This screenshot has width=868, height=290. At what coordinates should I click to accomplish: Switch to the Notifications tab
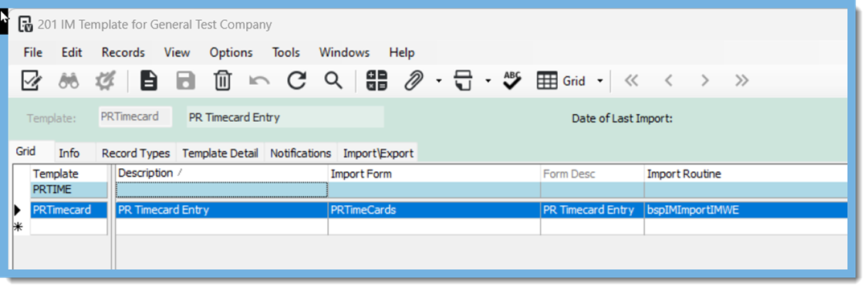[x=301, y=153]
